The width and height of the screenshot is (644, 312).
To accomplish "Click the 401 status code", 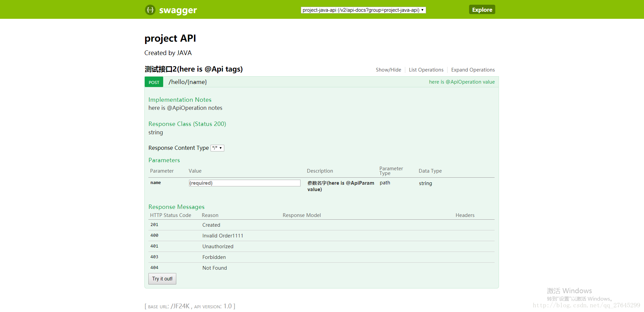I will [154, 246].
